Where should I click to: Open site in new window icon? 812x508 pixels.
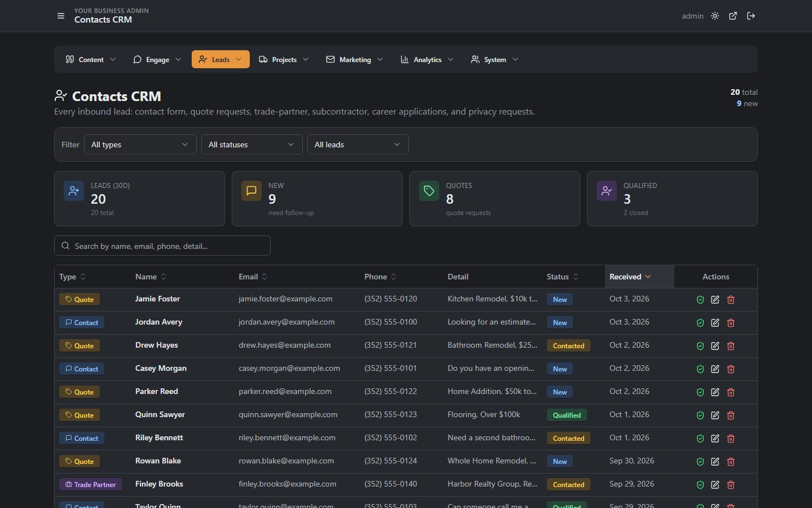coord(733,16)
